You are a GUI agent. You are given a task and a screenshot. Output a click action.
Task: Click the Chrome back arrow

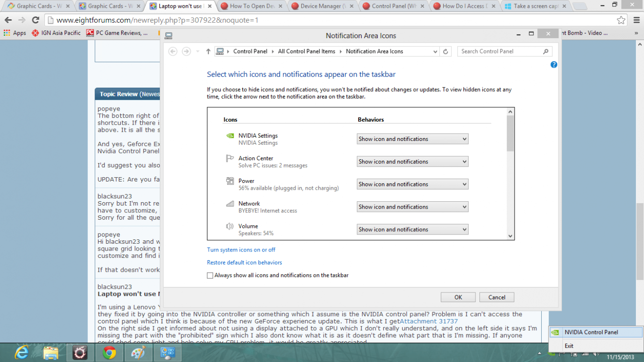tap(8, 20)
